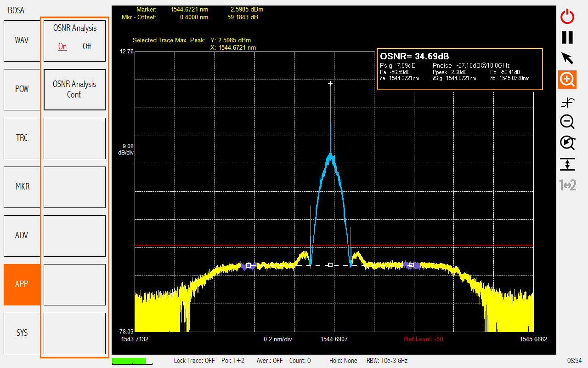This screenshot has width=588, height=368.
Task: Click the 1↔2 swap icon
Action: (x=567, y=185)
